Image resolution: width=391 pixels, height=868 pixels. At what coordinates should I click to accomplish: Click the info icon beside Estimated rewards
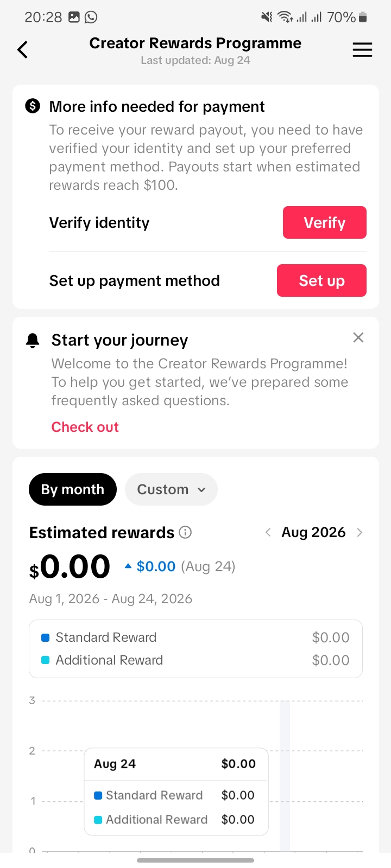(185, 532)
